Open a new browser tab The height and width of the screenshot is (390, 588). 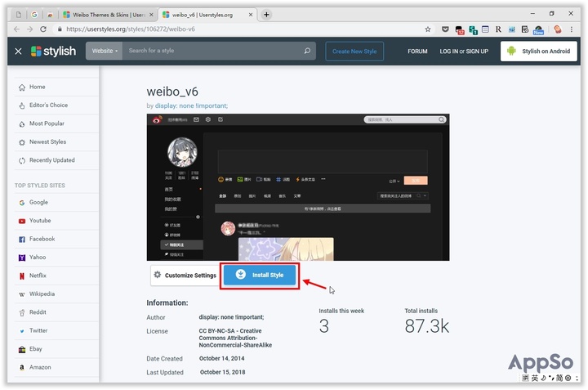click(x=266, y=15)
